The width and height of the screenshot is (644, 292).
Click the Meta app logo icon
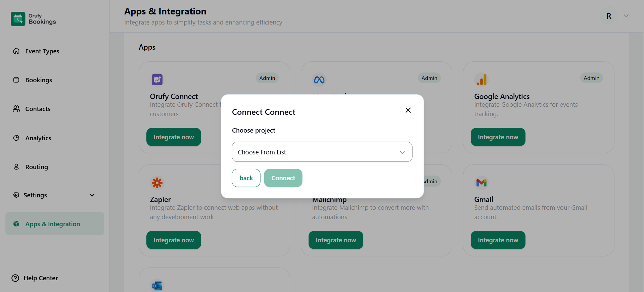tap(319, 80)
